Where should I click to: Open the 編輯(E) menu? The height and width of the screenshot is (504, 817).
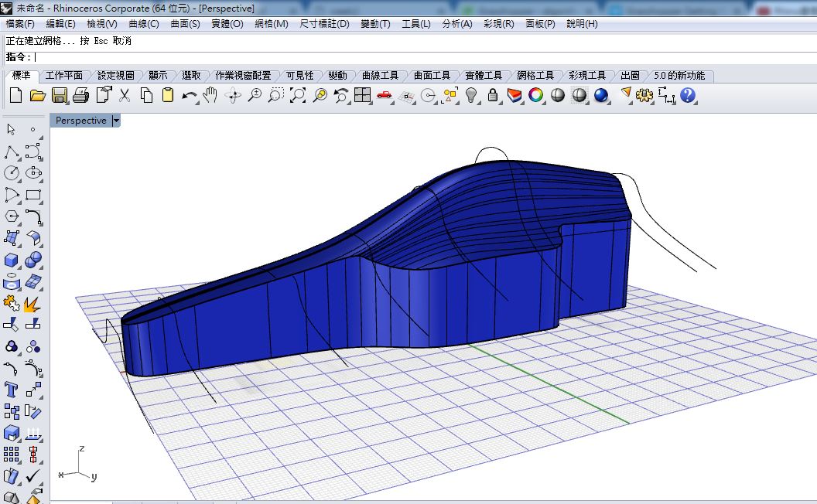tap(60, 24)
